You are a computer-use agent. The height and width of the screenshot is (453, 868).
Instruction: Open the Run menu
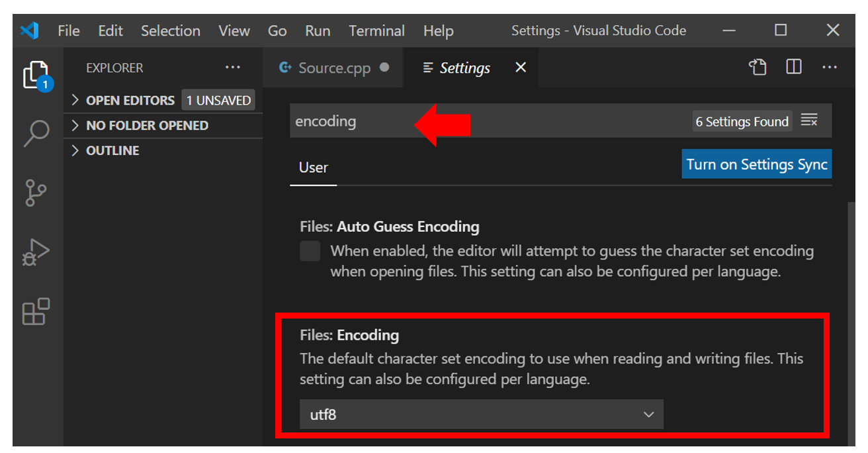tap(318, 30)
